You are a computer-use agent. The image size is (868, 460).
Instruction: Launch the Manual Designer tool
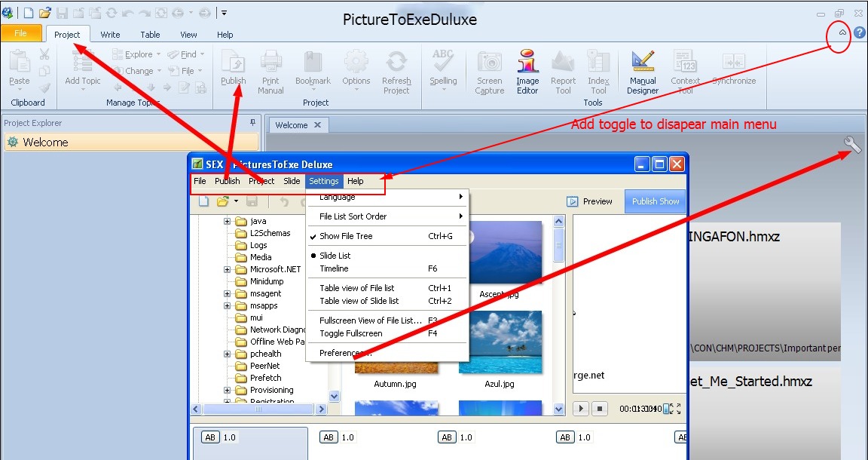[642, 72]
